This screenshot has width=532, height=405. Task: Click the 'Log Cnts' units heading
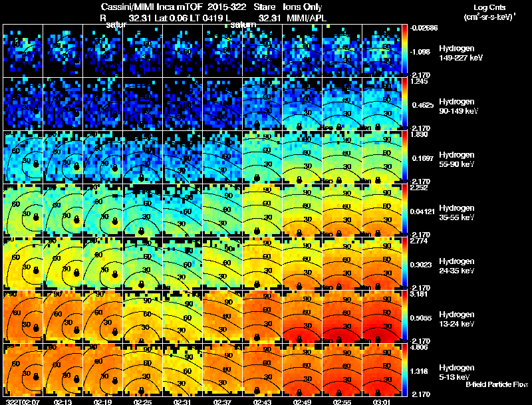click(x=489, y=7)
